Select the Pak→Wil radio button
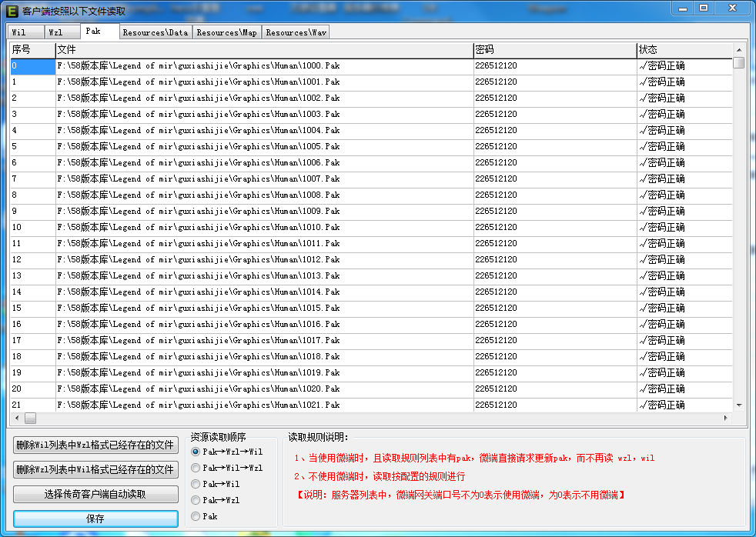 click(x=196, y=484)
